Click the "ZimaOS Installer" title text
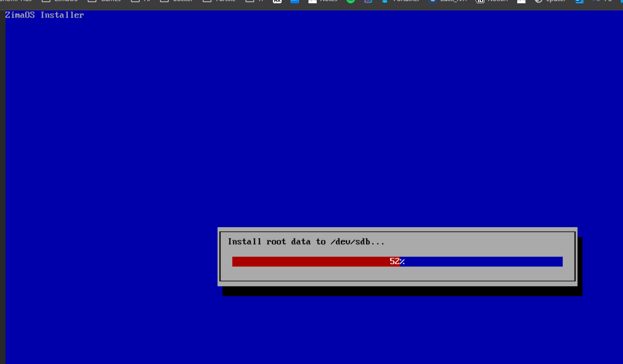Screen dimensions: 623x364 44,15
